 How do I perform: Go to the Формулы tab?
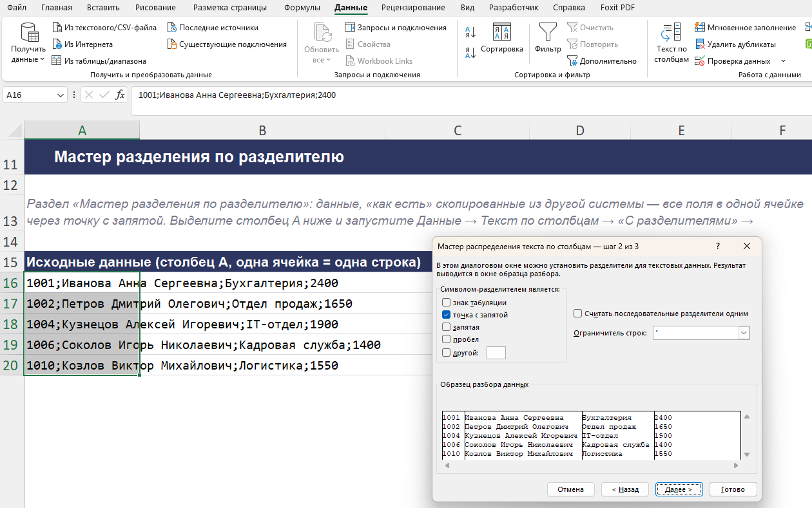tap(302, 8)
